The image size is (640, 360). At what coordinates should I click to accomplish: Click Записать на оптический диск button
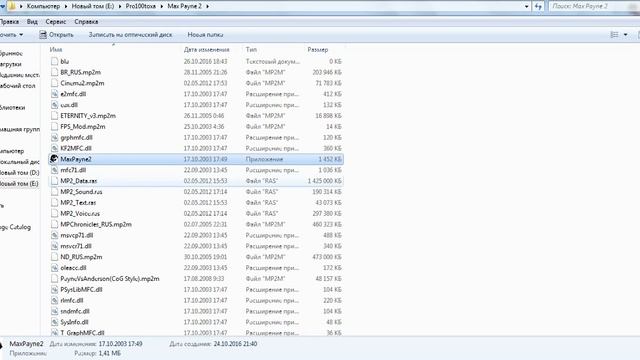(x=131, y=35)
